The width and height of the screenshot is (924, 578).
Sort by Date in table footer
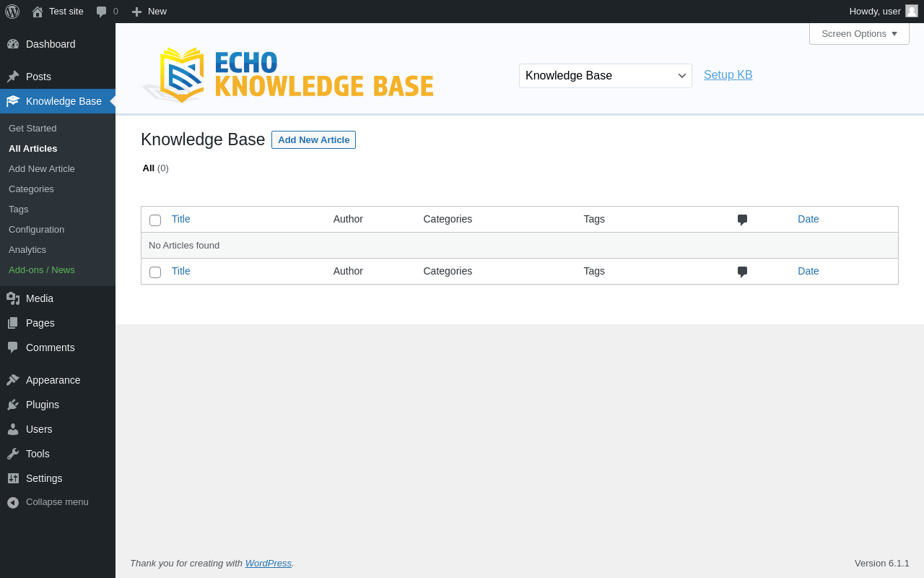click(x=808, y=271)
